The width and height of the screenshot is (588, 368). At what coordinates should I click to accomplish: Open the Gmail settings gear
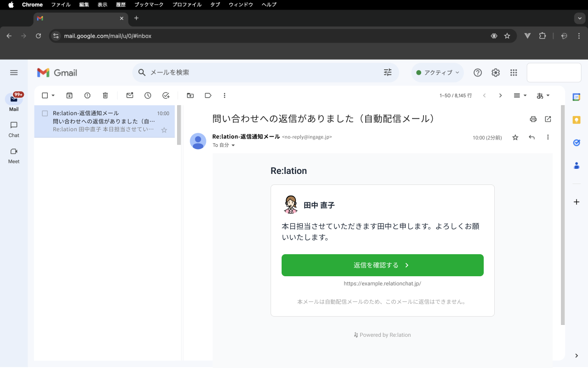click(x=496, y=72)
